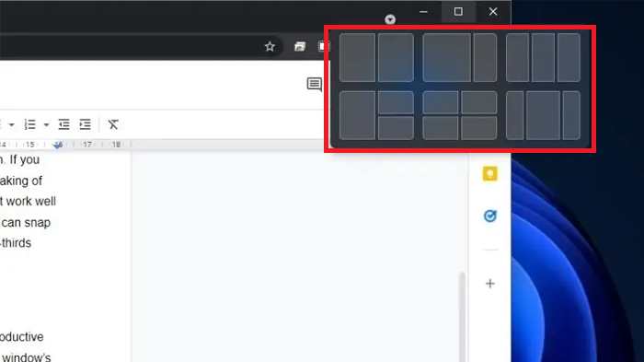This screenshot has width=644, height=362.
Task: Open the tab search icon in browser toolbar
Action: [x=300, y=46]
